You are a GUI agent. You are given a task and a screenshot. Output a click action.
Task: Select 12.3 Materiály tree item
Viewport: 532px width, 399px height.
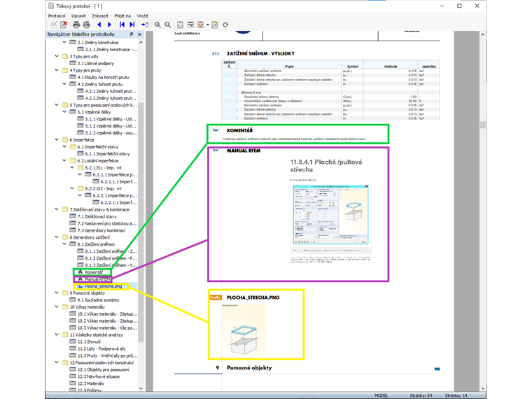pyautogui.click(x=90, y=384)
